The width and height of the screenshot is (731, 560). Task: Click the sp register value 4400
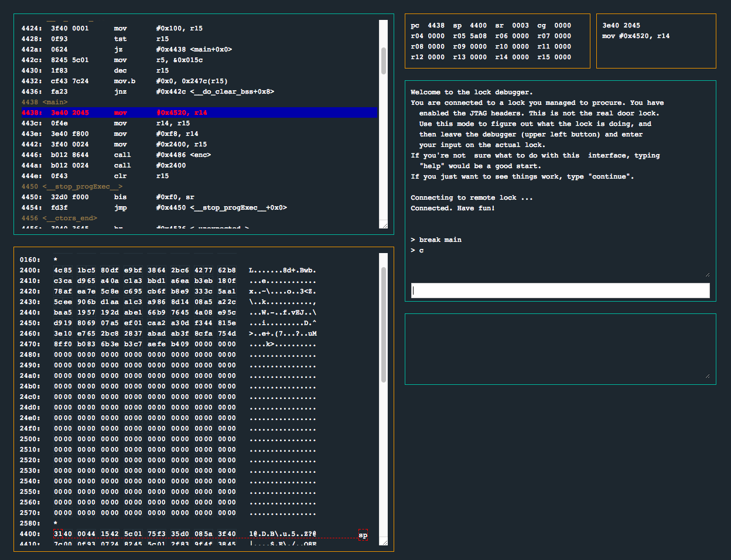[478, 25]
